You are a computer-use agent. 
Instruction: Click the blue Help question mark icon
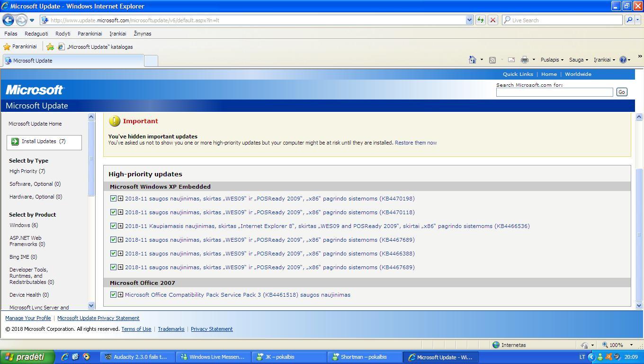pos(623,60)
